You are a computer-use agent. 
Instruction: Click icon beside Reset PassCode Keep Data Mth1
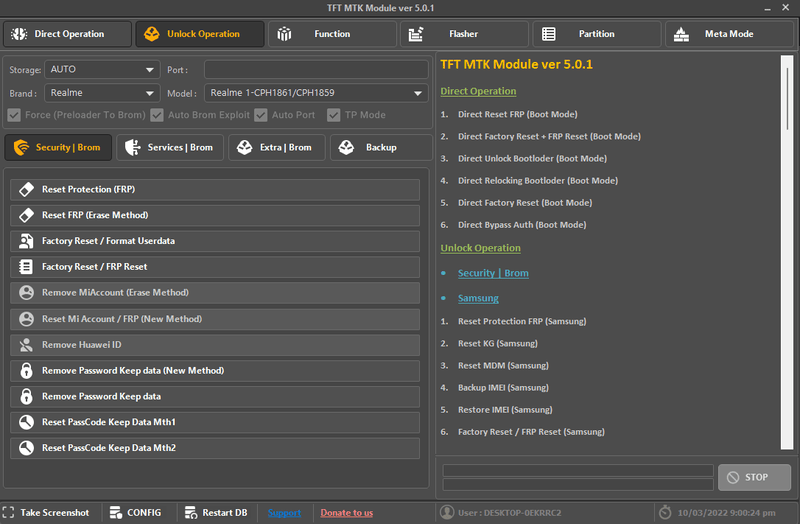coord(26,422)
